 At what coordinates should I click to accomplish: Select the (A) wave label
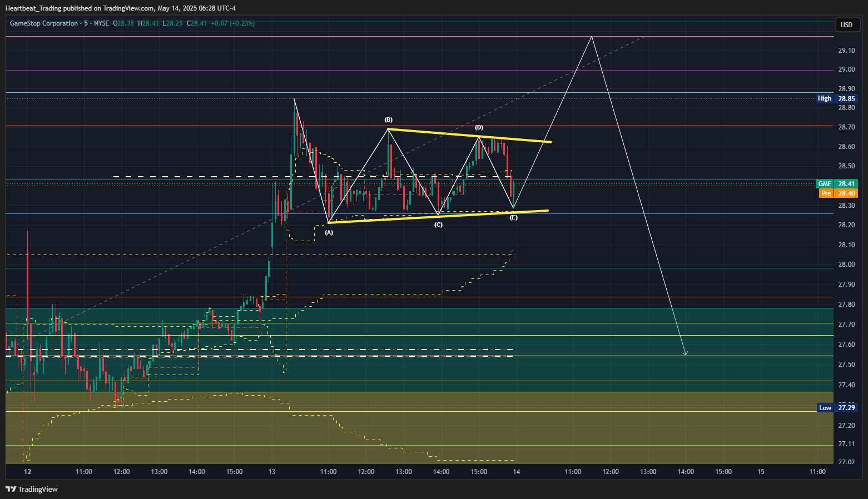[x=329, y=232]
